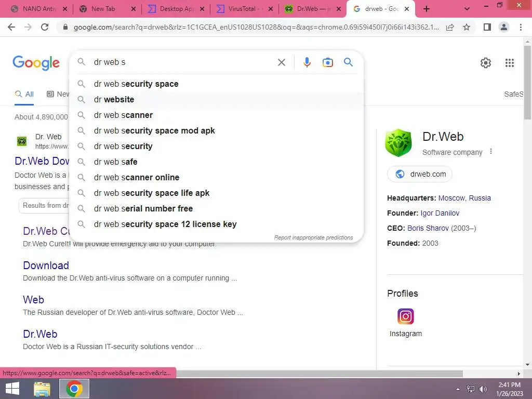Select suggestion 'dr web security space'
532x399 pixels.
click(x=217, y=84)
